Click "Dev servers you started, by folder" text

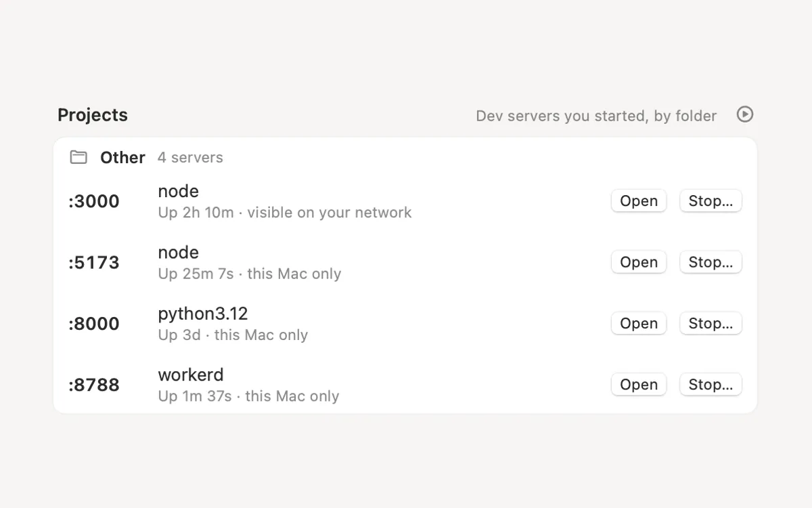tap(596, 116)
